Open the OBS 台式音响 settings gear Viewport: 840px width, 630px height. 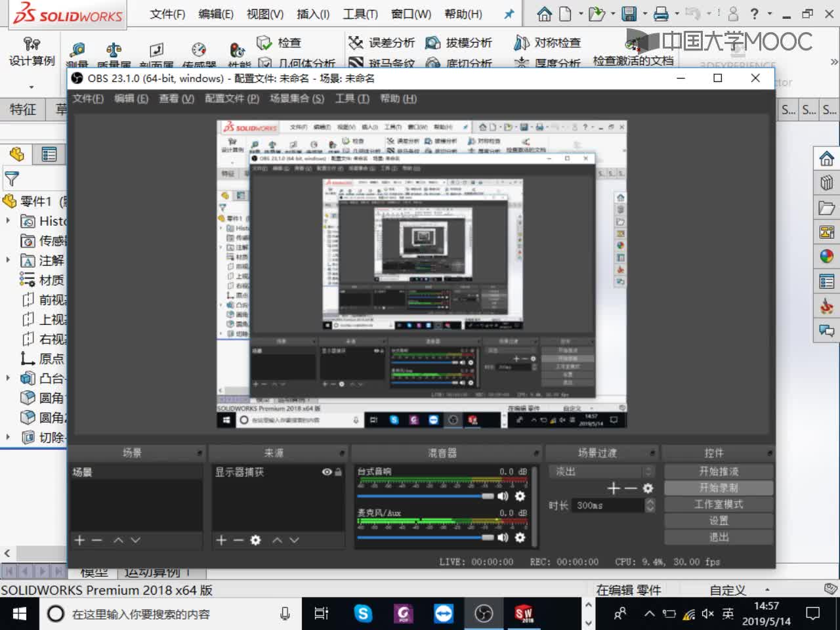click(x=520, y=496)
